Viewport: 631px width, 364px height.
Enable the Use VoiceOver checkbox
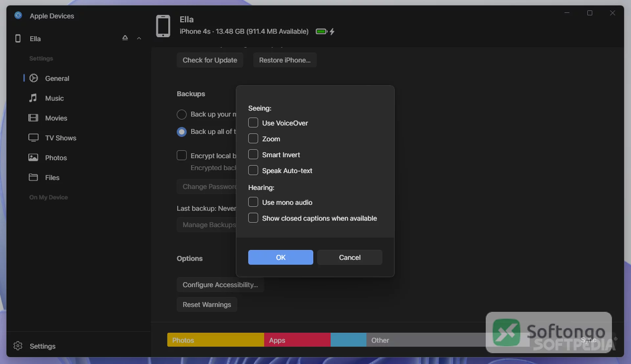253,123
